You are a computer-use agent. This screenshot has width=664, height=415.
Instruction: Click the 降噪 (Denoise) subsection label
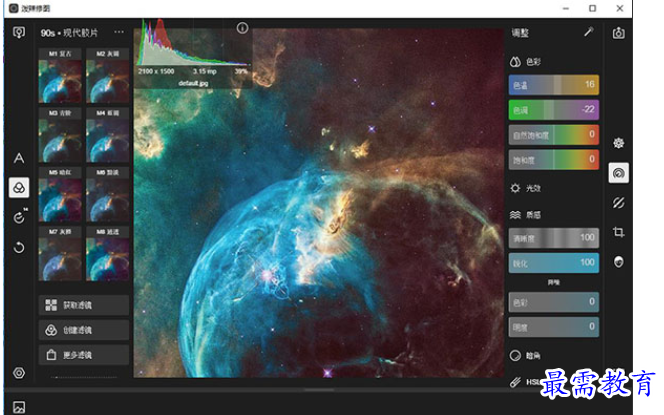tap(554, 282)
